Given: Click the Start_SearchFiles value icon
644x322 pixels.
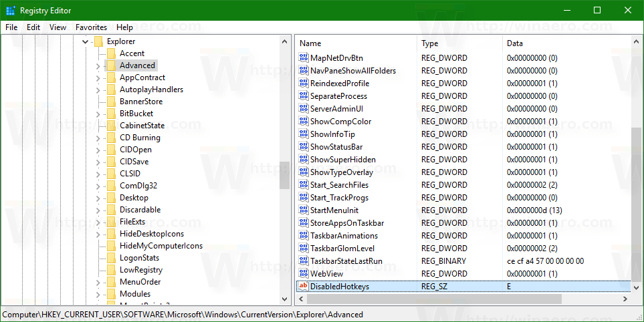Looking at the screenshot, I should click(304, 185).
